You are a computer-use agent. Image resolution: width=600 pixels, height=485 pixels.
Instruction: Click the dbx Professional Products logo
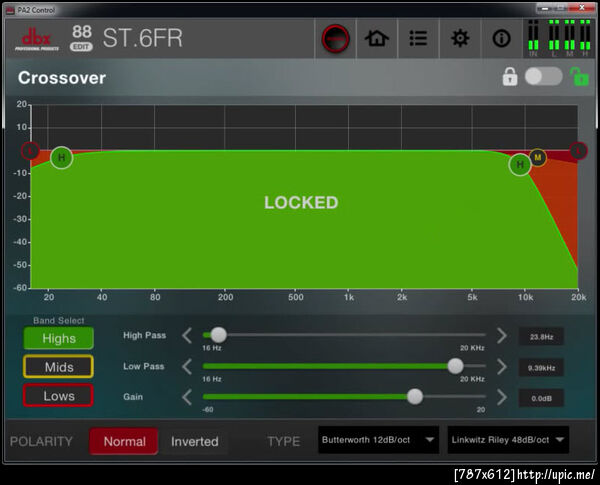click(x=37, y=39)
